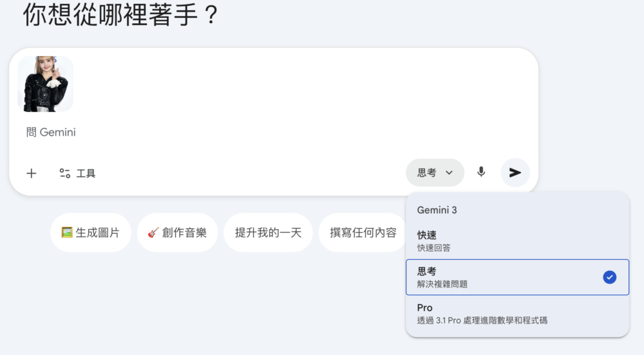Click the guitar emoji on the 創作音樂 chip
Viewport: 644px width, 355px height.
point(153,233)
